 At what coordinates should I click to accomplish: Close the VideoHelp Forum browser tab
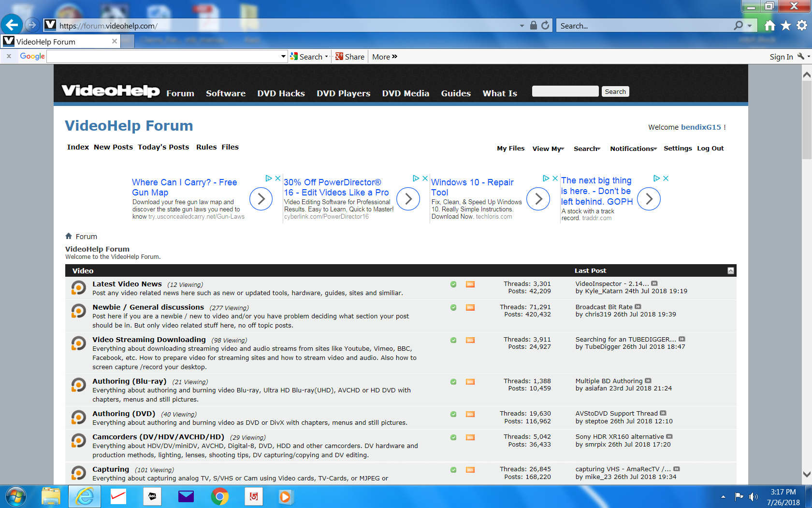pyautogui.click(x=115, y=41)
